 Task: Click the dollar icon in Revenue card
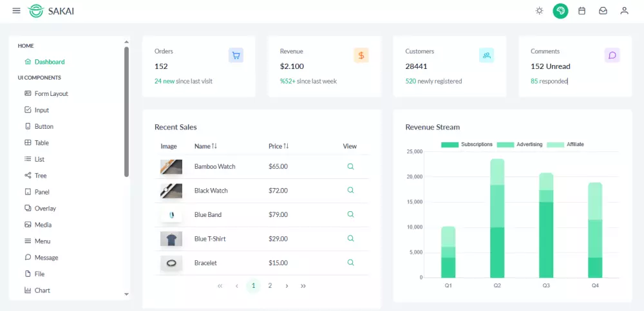[361, 55]
